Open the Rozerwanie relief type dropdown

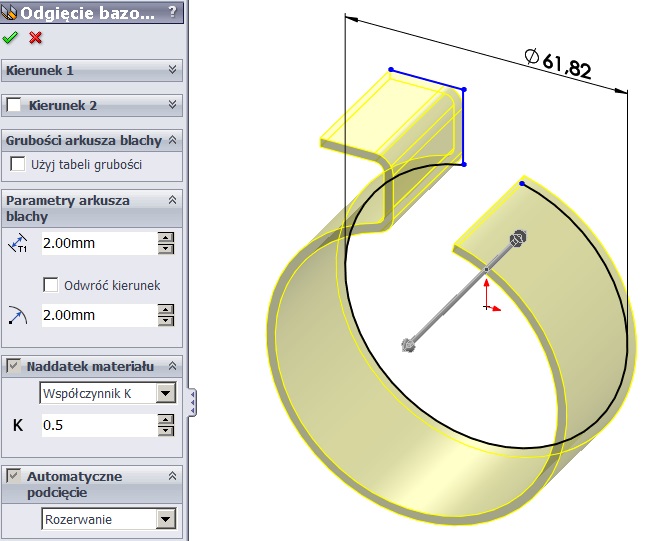pos(166,520)
